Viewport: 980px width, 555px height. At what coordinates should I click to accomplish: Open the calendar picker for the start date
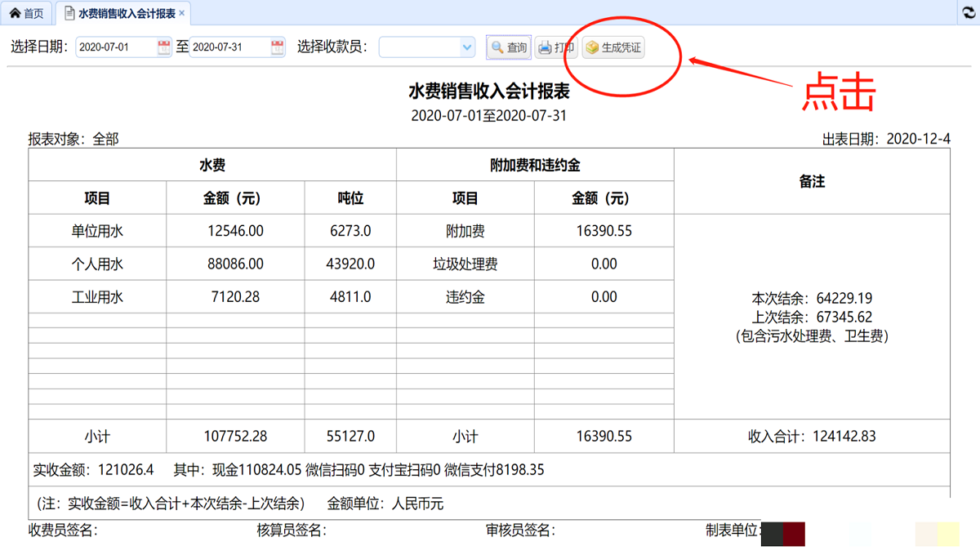coord(163,47)
